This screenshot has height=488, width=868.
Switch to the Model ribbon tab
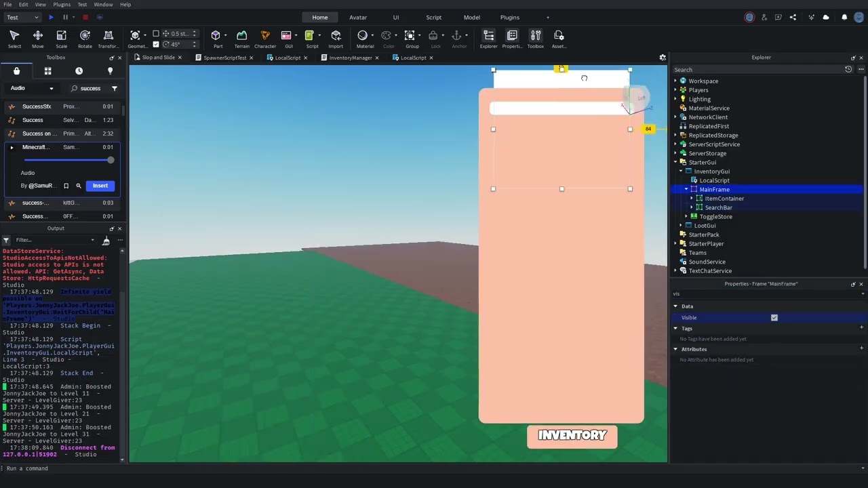pos(472,17)
